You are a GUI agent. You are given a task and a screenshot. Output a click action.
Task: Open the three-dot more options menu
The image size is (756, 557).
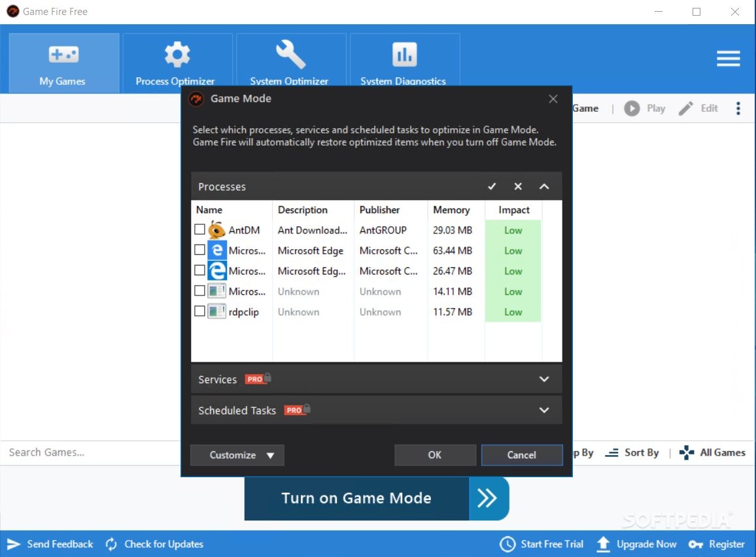pyautogui.click(x=738, y=109)
